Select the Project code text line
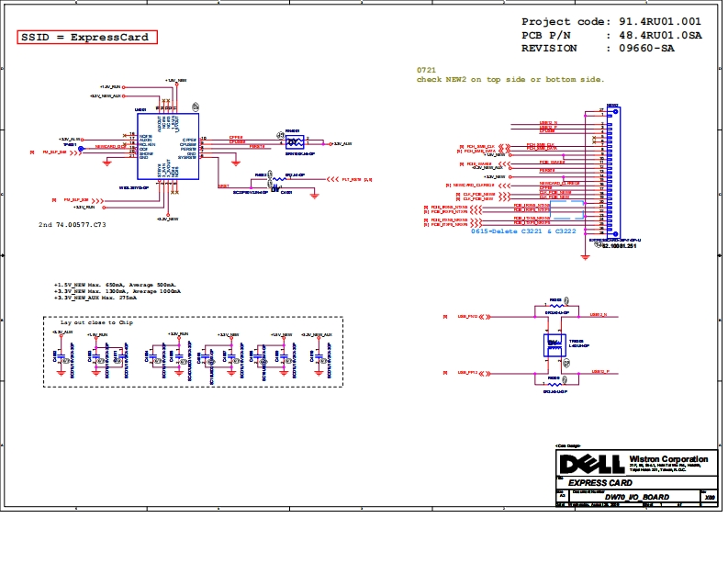Screen dimensions: 728x563 pyautogui.click(x=610, y=21)
